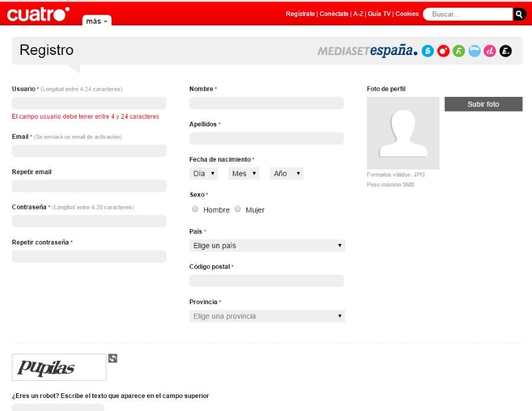Open the light blue Boing channel icon
This screenshot has height=411, width=532.
474,51
